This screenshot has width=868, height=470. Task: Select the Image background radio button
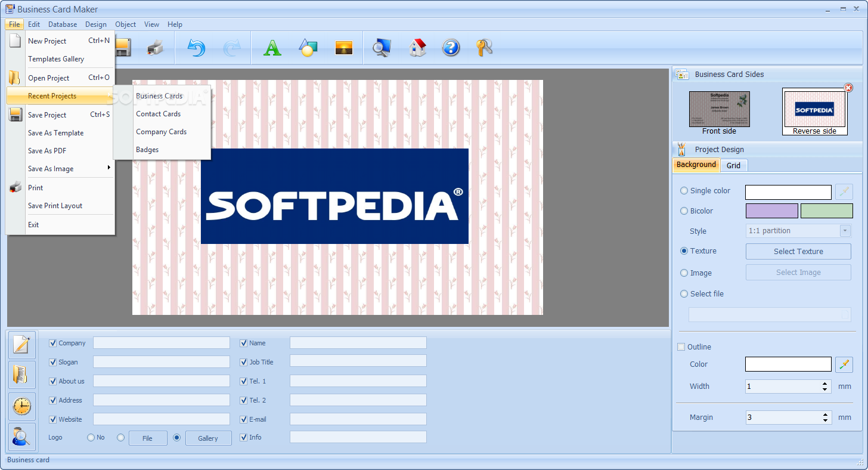pyautogui.click(x=684, y=273)
